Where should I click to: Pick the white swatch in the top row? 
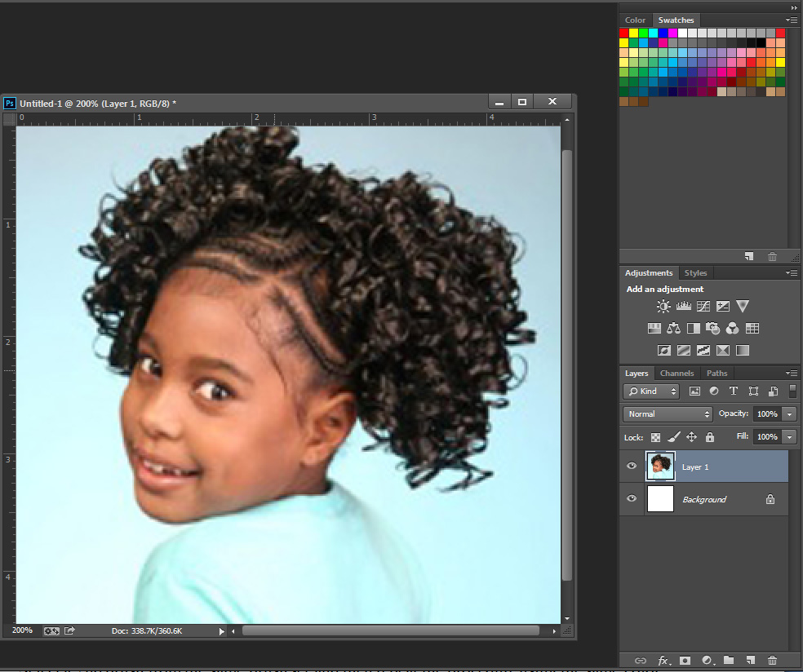(682, 33)
